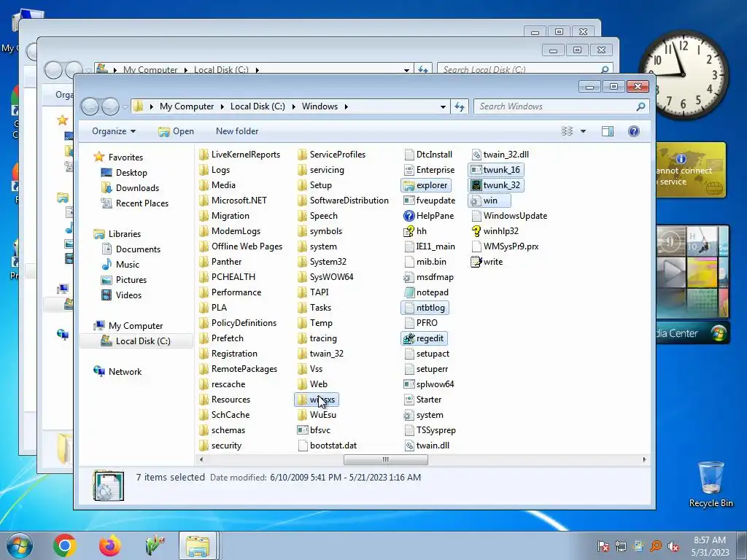
Task: Toggle the preview pane icon
Action: click(x=608, y=131)
